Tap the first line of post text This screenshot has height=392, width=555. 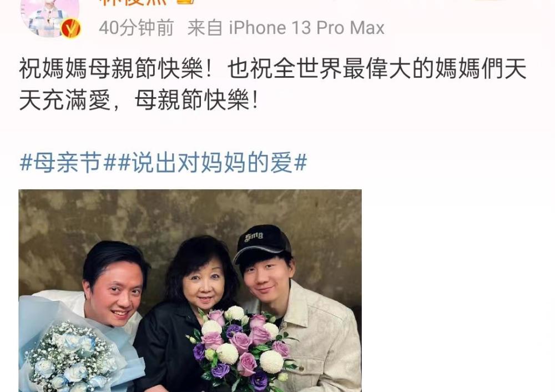[x=273, y=69]
